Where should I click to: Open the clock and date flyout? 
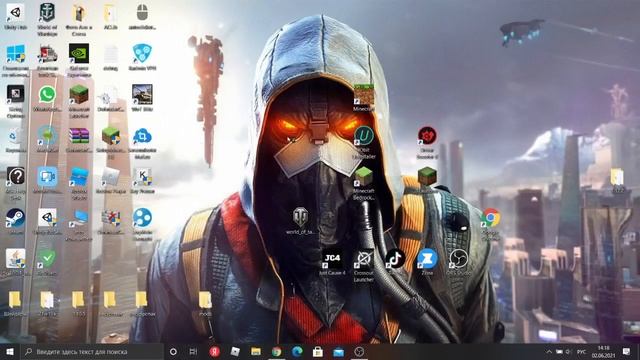coord(603,351)
